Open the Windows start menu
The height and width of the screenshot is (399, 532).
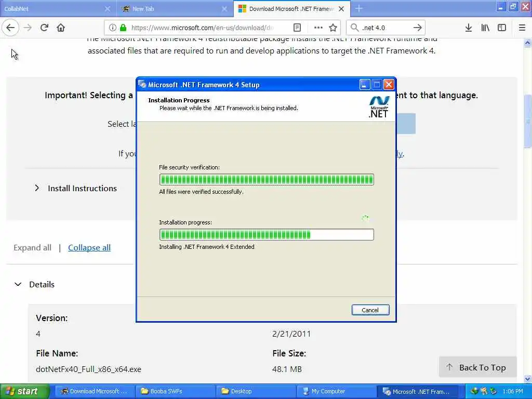point(24,391)
